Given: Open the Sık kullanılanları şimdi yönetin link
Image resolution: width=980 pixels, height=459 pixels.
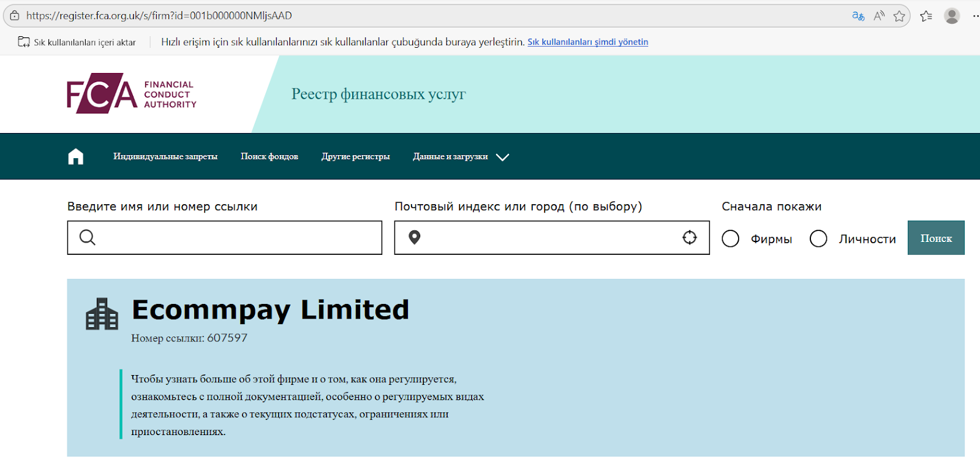Looking at the screenshot, I should [x=588, y=42].
